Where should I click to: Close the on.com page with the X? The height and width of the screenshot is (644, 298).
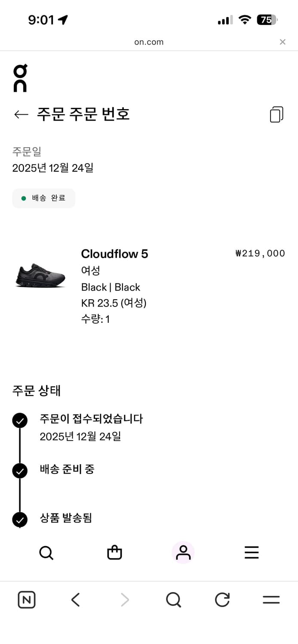[x=283, y=42]
